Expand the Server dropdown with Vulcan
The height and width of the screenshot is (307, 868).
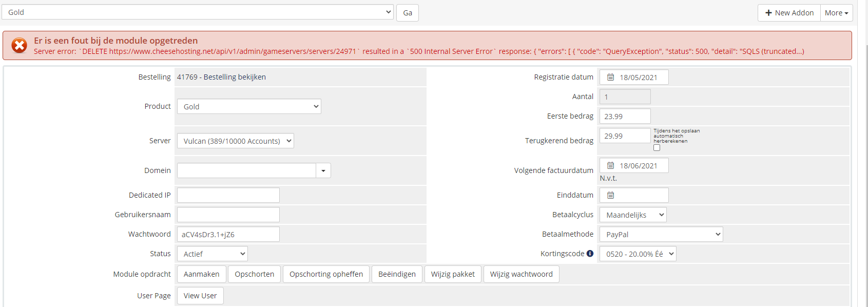[235, 141]
